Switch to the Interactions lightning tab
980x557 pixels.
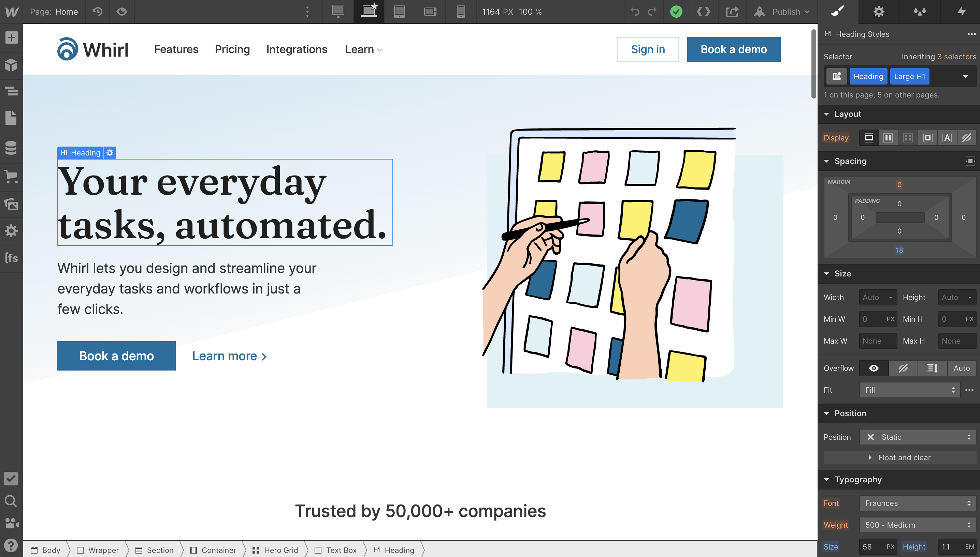coord(961,12)
